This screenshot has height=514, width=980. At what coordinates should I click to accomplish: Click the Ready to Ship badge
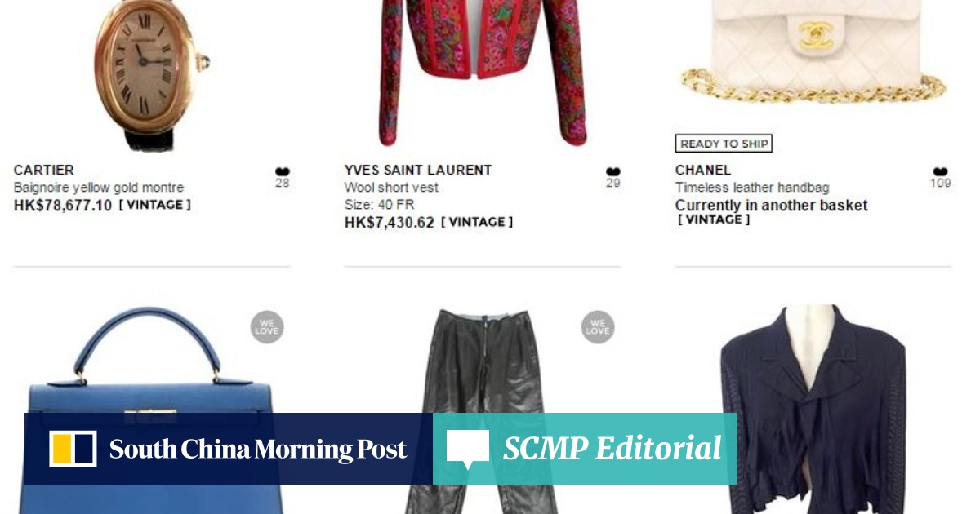point(724,144)
